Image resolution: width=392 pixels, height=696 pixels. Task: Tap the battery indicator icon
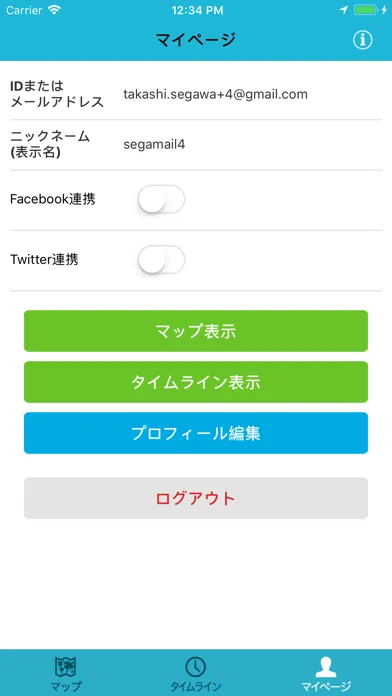[x=365, y=10]
